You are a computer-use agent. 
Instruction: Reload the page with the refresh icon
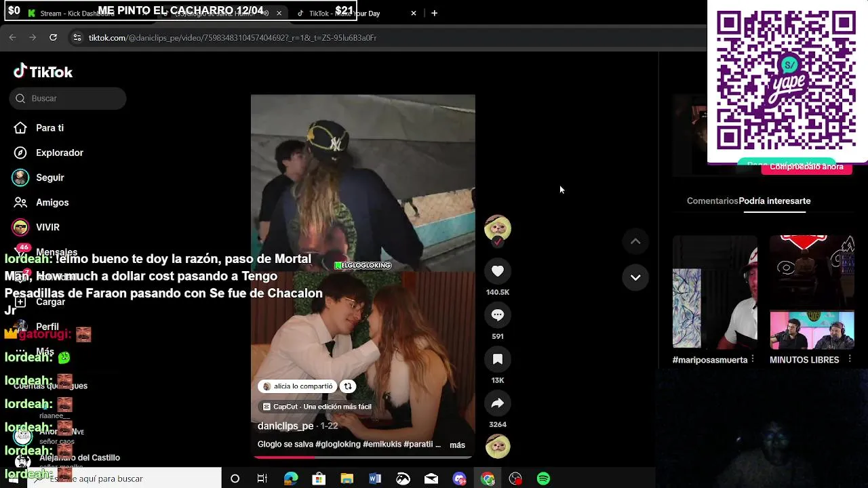pyautogui.click(x=53, y=38)
